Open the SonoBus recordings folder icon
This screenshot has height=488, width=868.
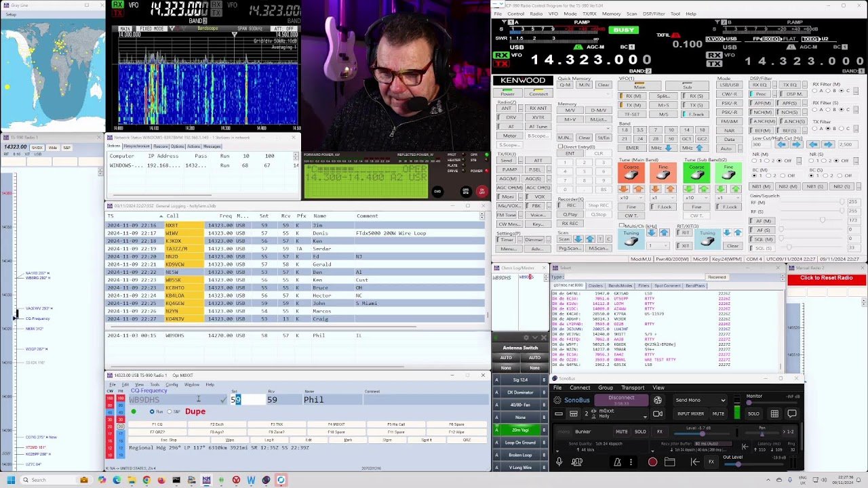coord(669,462)
